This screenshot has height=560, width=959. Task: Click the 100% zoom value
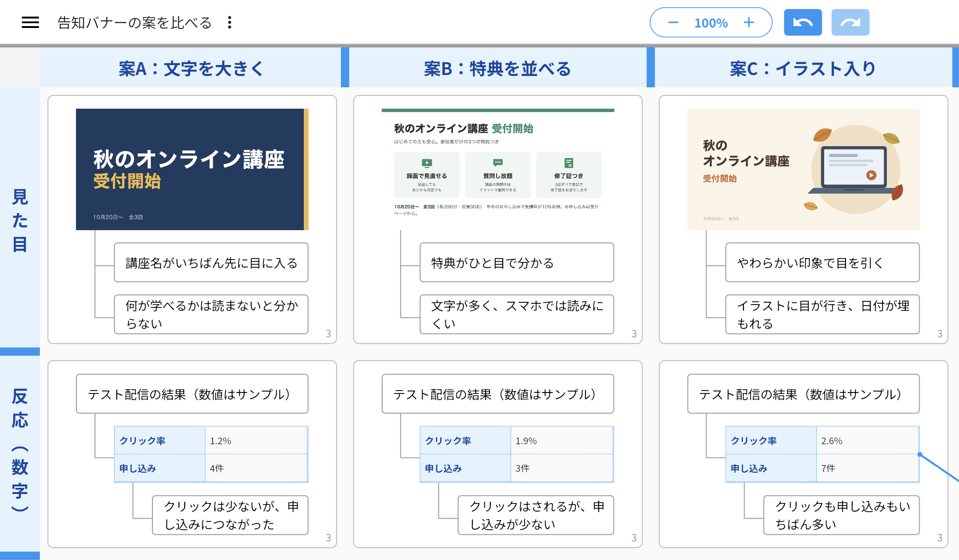[711, 23]
